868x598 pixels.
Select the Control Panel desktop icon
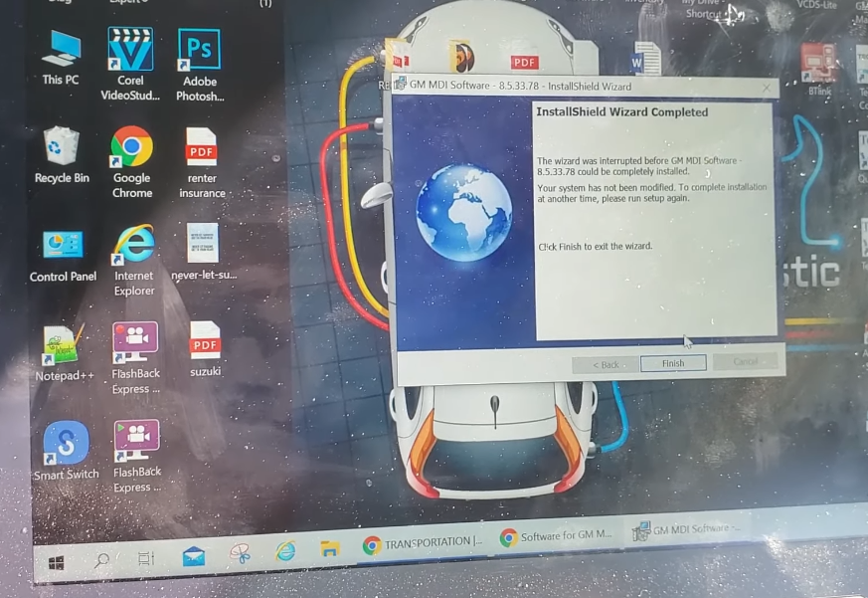tap(63, 255)
